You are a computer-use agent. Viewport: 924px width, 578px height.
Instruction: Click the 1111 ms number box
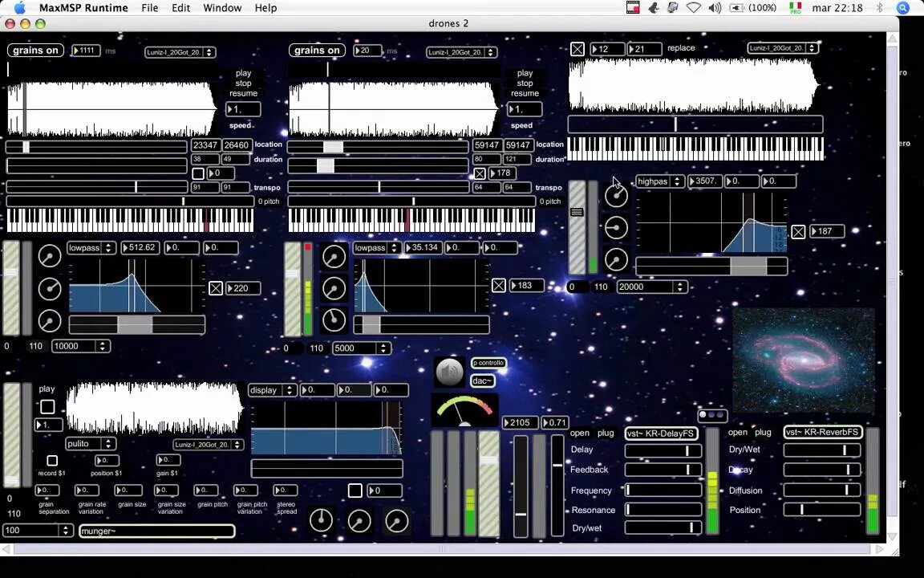pos(86,51)
